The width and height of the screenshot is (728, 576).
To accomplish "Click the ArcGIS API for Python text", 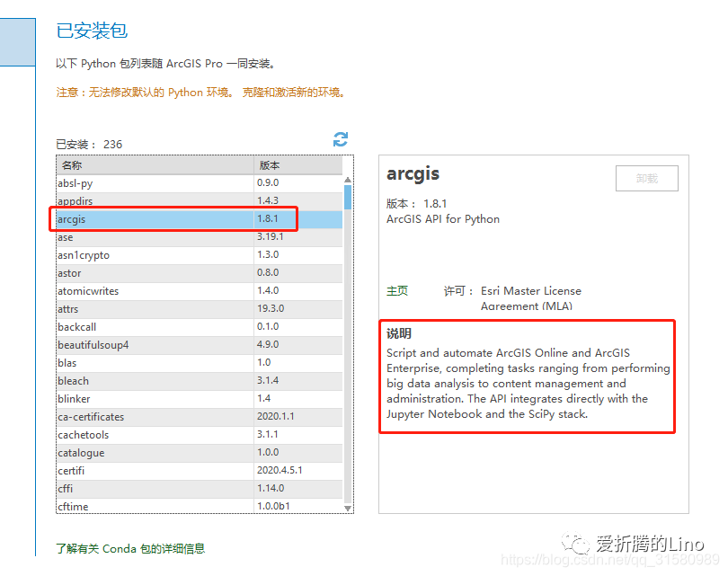I will coord(443,219).
